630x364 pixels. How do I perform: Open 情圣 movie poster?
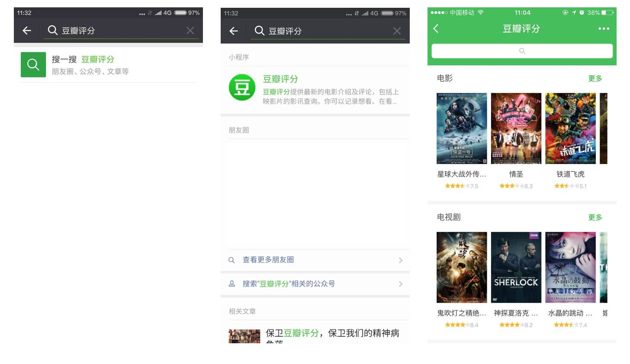(516, 128)
